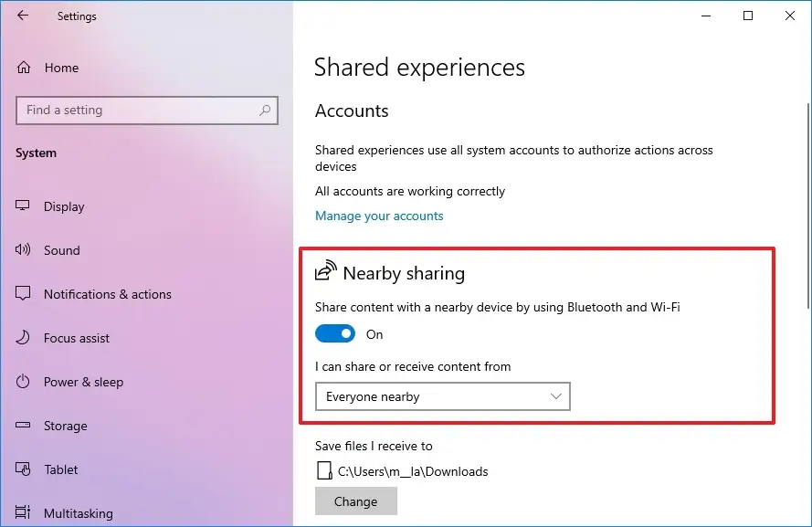Click the Home icon in sidebar
This screenshot has width=812, height=527.
24,68
